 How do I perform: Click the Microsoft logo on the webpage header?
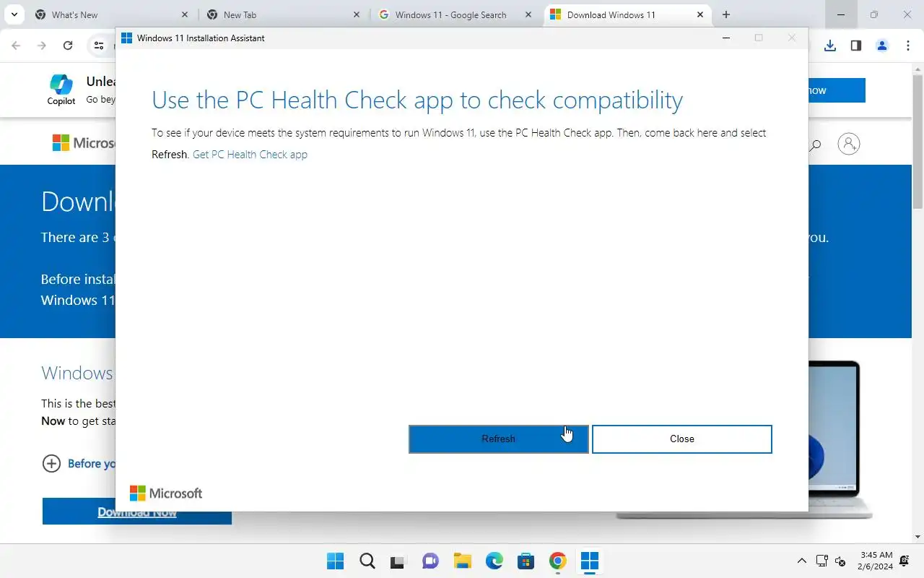coord(84,143)
